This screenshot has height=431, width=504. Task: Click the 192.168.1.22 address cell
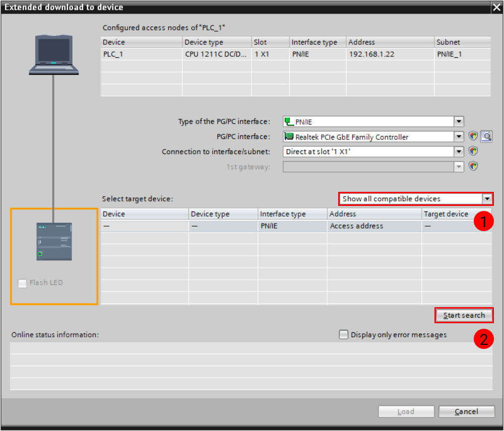coord(390,54)
